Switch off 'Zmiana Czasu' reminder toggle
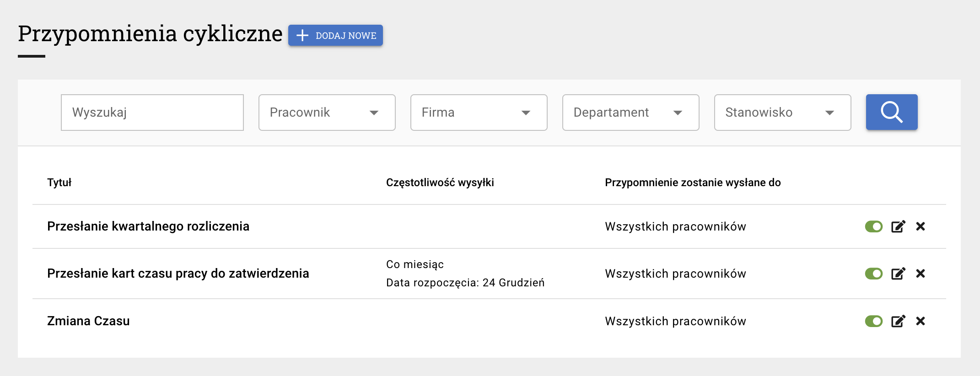Screen dimensions: 980x376 tap(873, 321)
